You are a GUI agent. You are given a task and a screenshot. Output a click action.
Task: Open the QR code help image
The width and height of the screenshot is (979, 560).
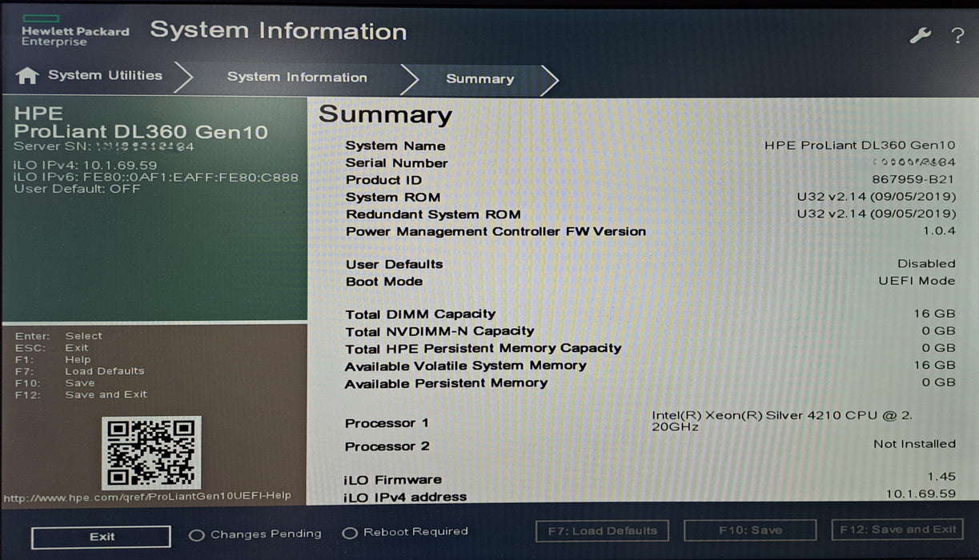151,452
